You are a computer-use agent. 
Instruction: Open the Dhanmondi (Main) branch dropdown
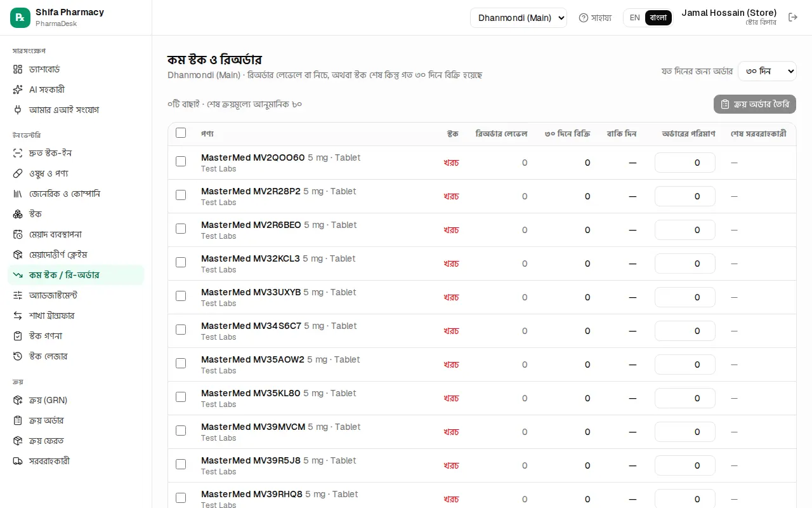point(518,18)
